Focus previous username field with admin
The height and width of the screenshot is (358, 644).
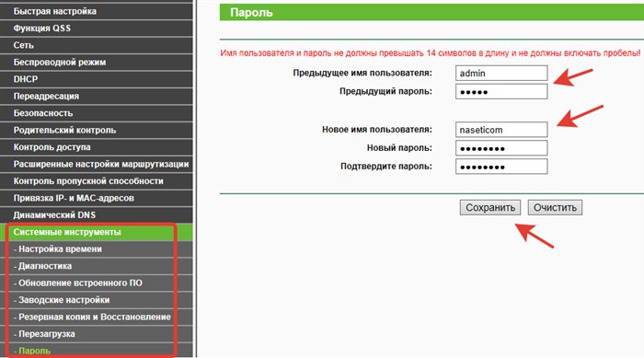(501, 73)
